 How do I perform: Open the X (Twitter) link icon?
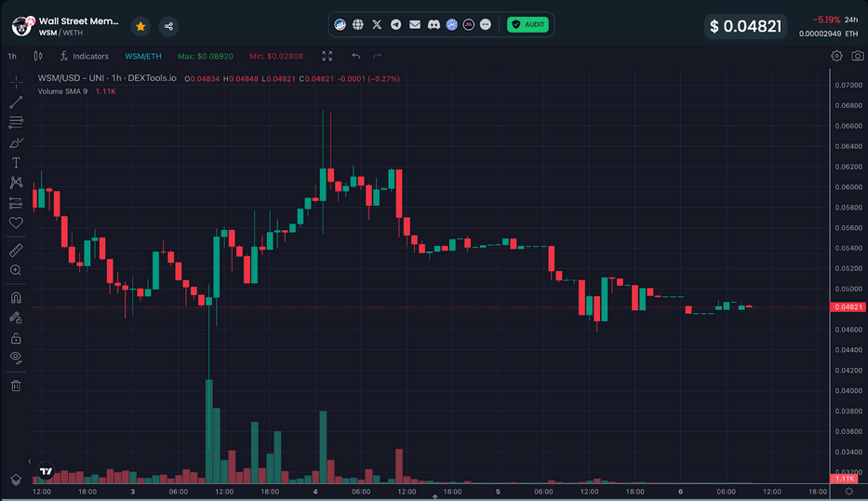(x=377, y=24)
